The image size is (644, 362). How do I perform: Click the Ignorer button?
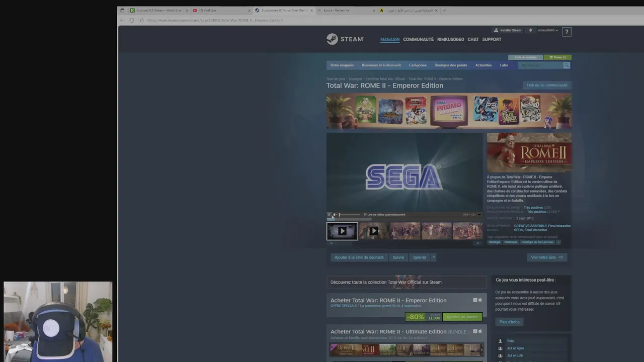(x=420, y=257)
